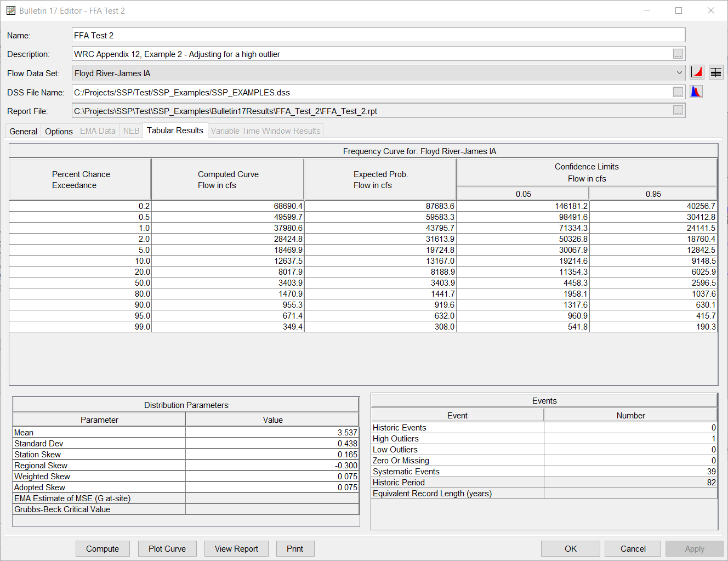Select the Historic Events row
The image size is (728, 561).
coord(544,428)
